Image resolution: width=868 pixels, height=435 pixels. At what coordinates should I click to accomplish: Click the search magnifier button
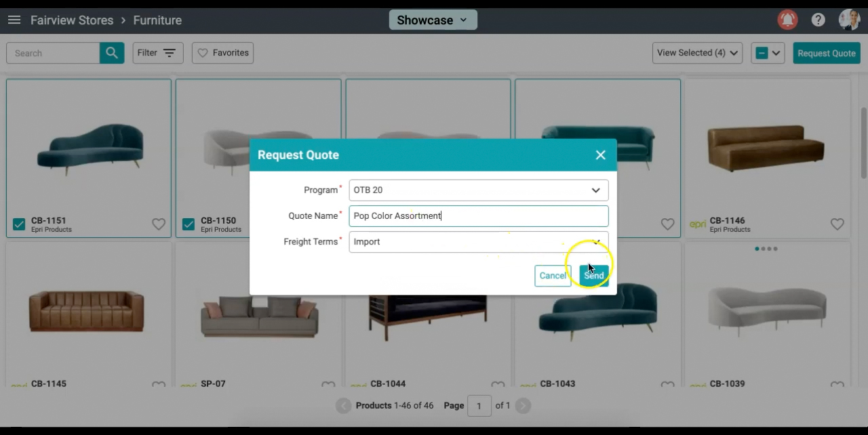(112, 53)
